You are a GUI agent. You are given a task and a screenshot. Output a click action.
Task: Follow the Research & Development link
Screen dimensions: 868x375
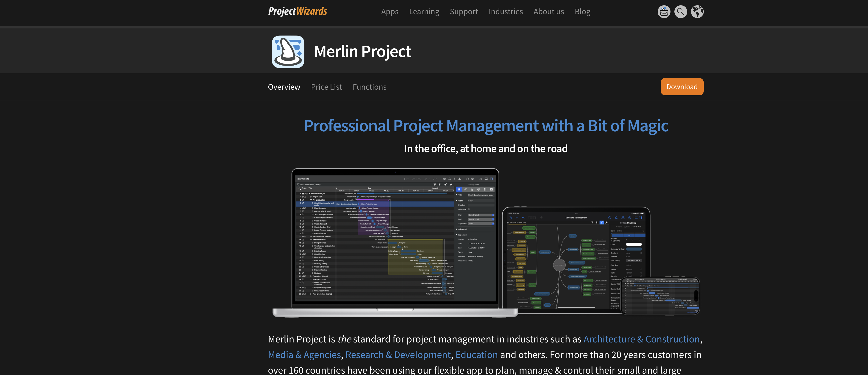pos(398,354)
